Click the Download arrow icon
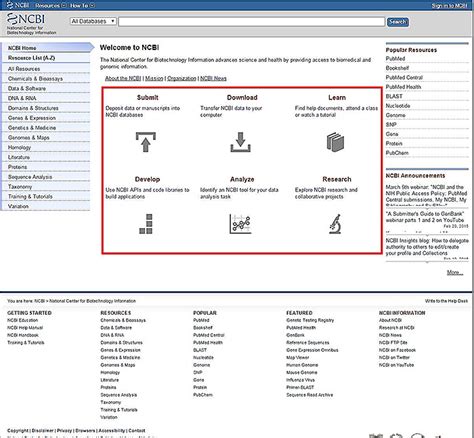 pos(240,142)
